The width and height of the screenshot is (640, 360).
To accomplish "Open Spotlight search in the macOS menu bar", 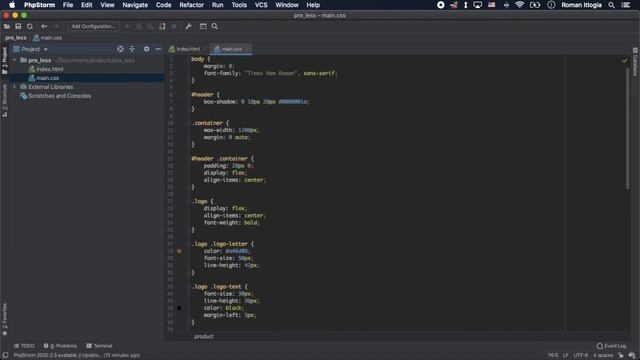I will pyautogui.click(x=611, y=5).
